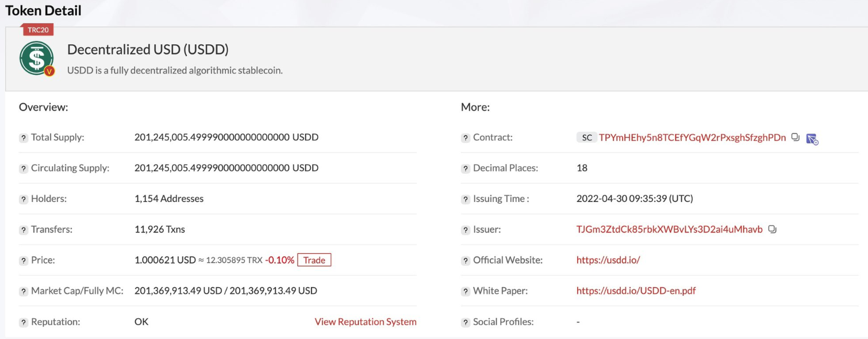868x339 pixels.
Task: Click the Overview: section heading
Action: (x=44, y=107)
